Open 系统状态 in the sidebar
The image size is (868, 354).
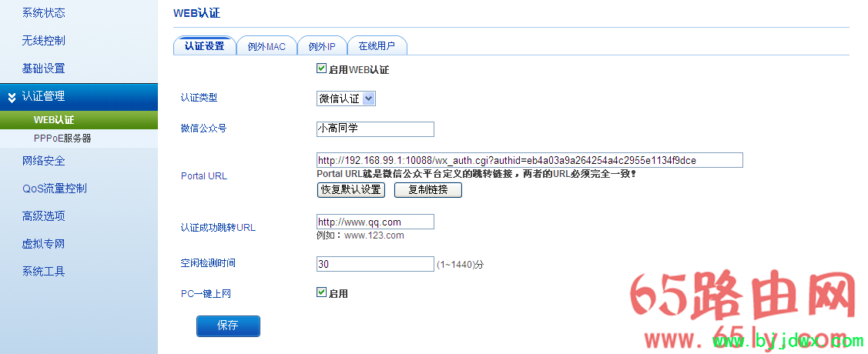tap(43, 13)
